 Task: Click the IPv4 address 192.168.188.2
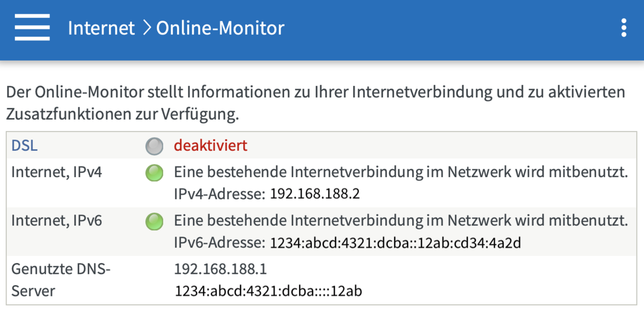point(314,194)
